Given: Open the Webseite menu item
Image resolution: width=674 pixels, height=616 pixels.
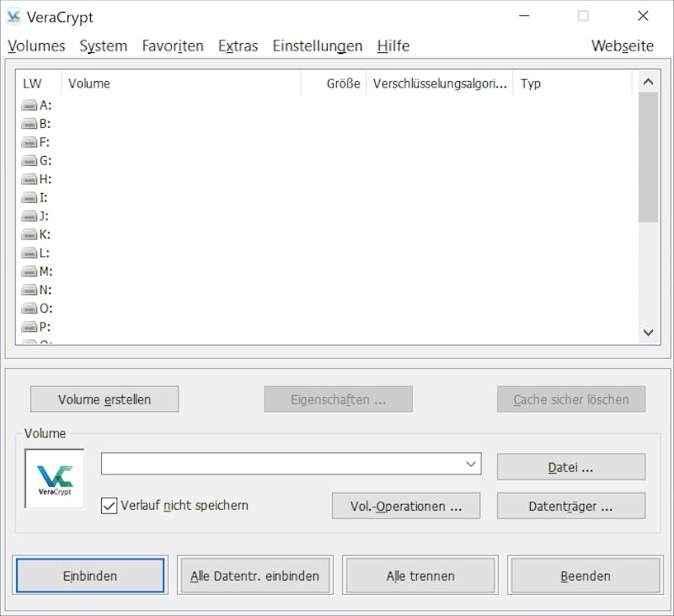Looking at the screenshot, I should coord(623,46).
